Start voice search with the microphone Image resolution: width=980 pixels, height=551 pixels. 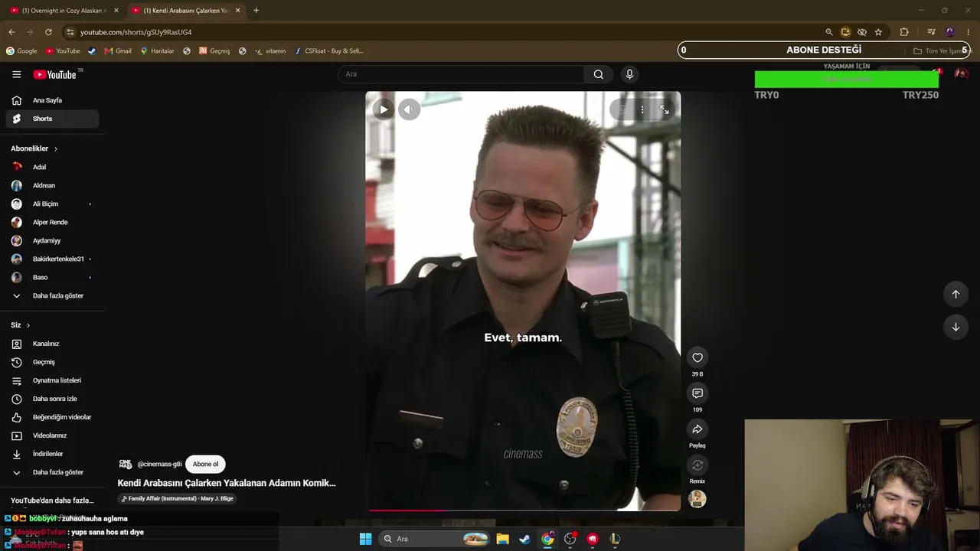tap(629, 74)
